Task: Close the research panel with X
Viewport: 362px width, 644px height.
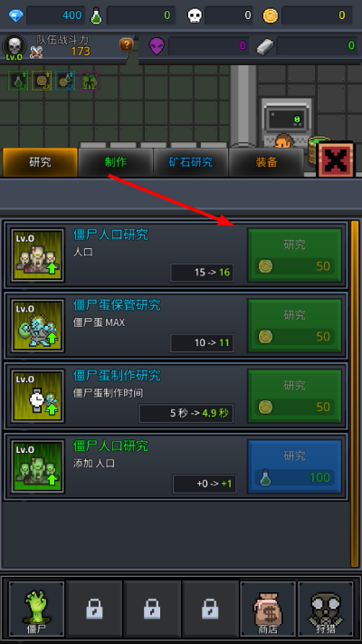Action: tap(336, 159)
